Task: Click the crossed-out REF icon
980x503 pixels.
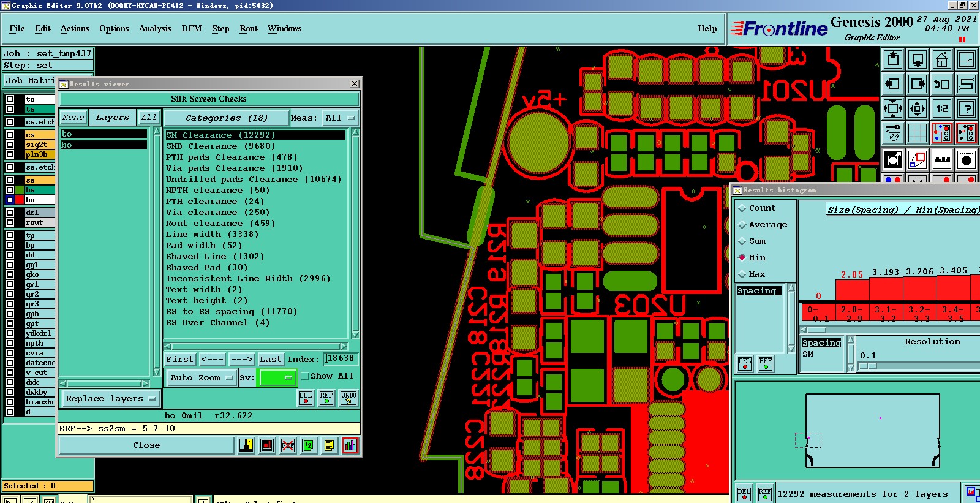Action: (x=288, y=445)
